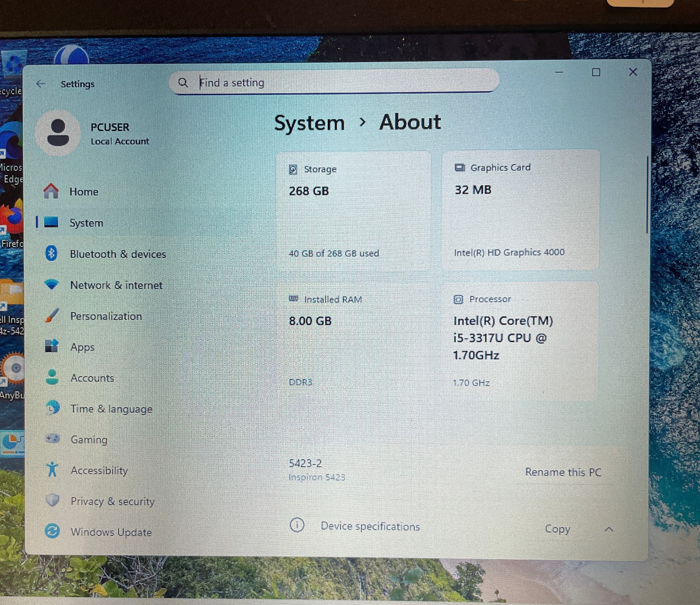Screen dimensions: 700x605
Task: Copy the device specifications
Action: tap(557, 529)
